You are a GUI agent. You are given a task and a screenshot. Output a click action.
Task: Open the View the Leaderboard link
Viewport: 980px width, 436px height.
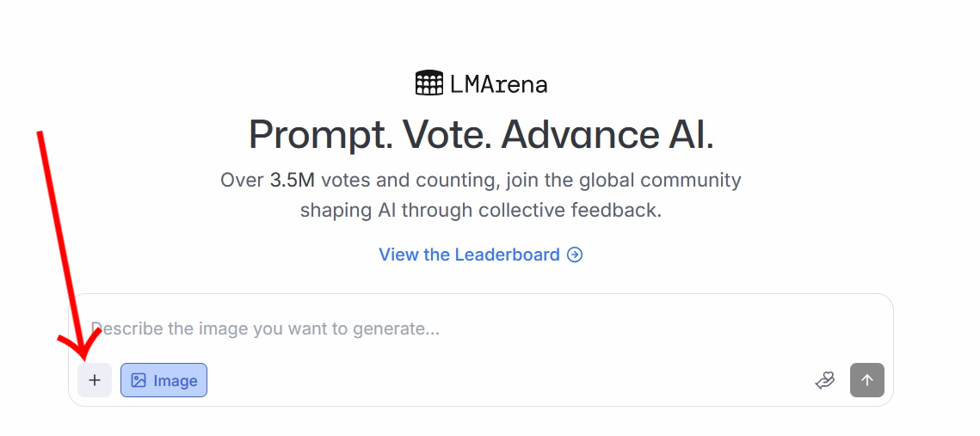click(481, 255)
